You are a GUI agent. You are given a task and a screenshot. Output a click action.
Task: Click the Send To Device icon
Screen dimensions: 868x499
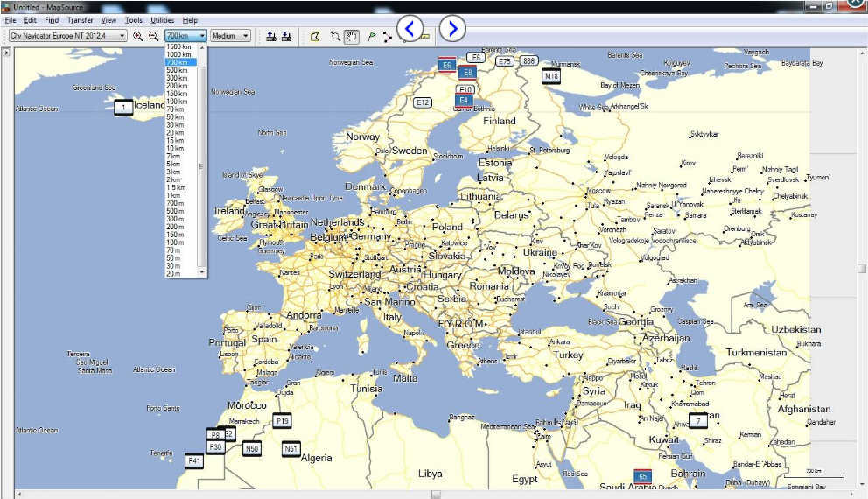coord(271,36)
